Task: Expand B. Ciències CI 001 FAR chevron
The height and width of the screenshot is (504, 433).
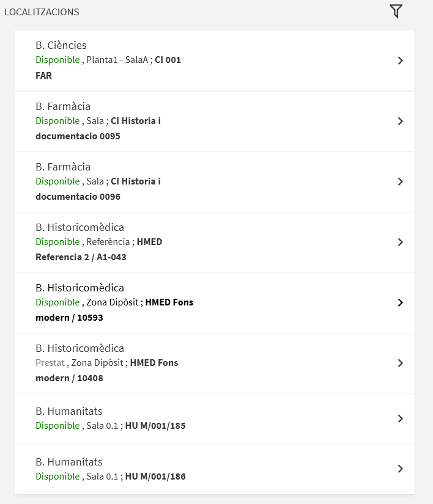Action: (400, 60)
